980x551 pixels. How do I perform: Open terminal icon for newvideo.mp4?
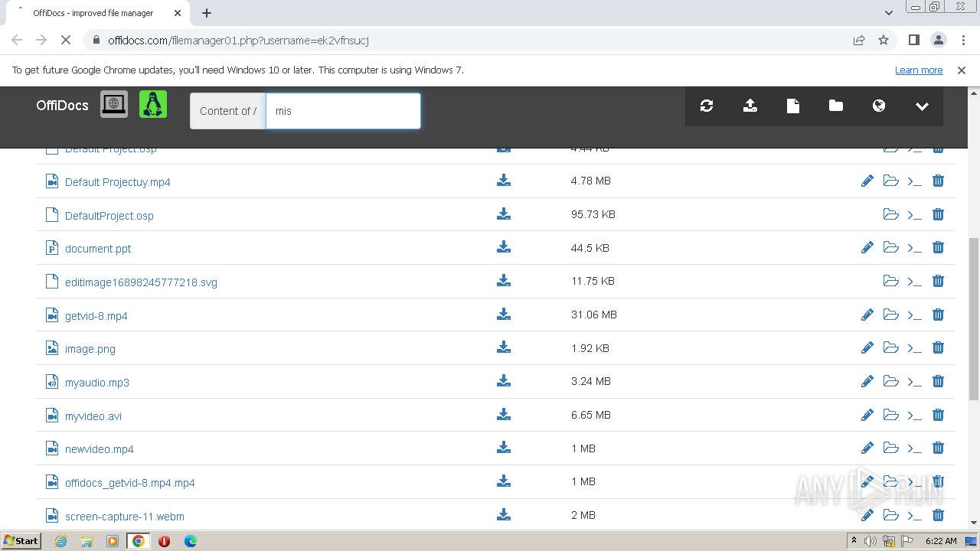[x=914, y=448]
